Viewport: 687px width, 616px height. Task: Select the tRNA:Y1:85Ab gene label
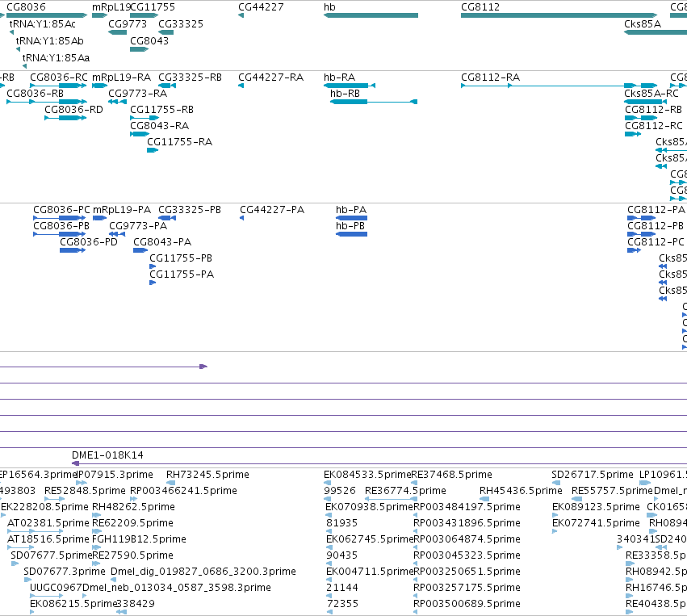[50, 41]
